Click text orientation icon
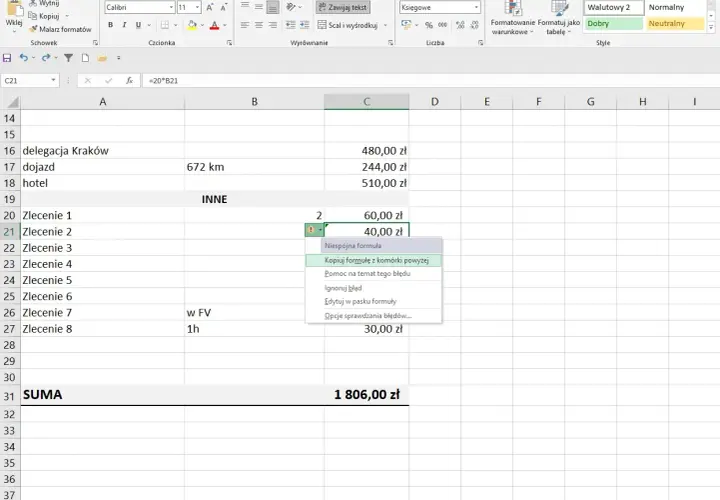The image size is (720, 500). [291, 7]
